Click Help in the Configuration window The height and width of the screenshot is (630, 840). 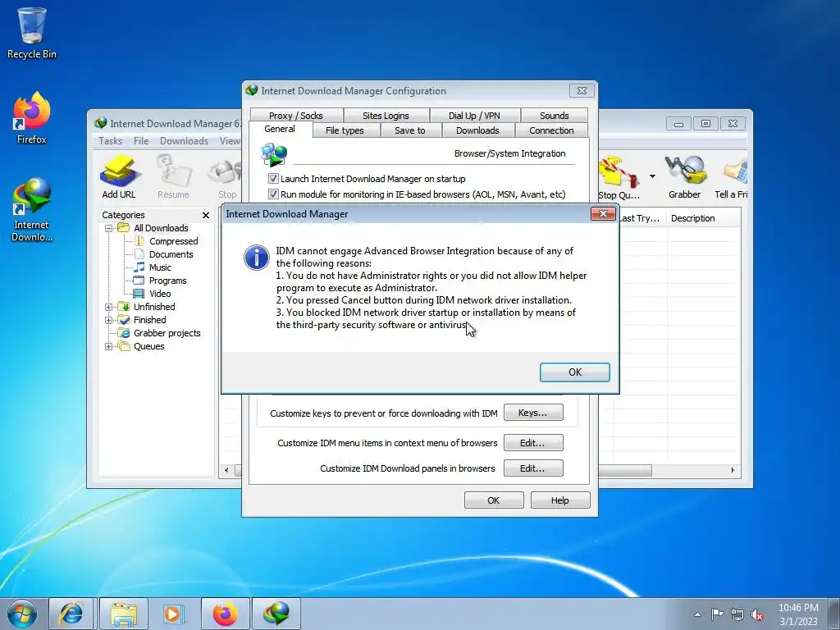[560, 500]
